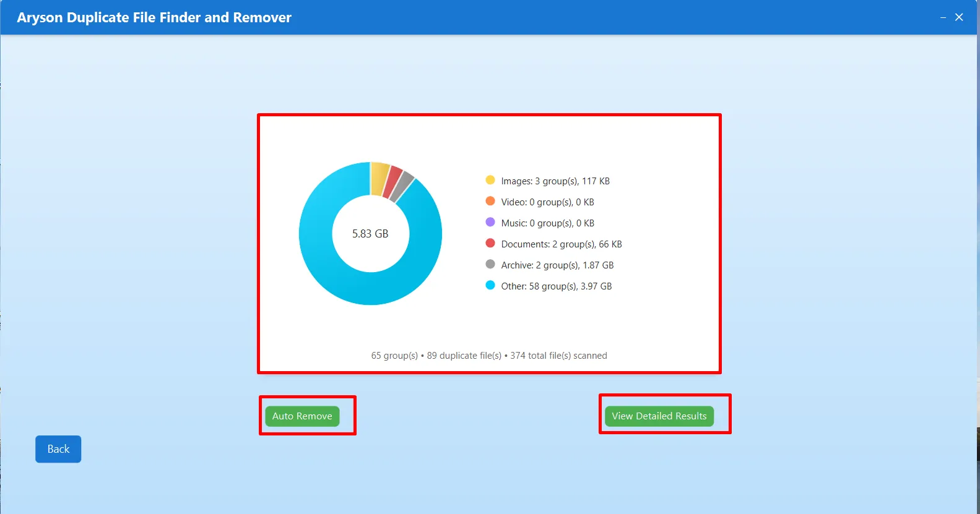Click the 5.83 GB donut center value
Image resolution: width=980 pixels, height=514 pixels.
pyautogui.click(x=370, y=234)
